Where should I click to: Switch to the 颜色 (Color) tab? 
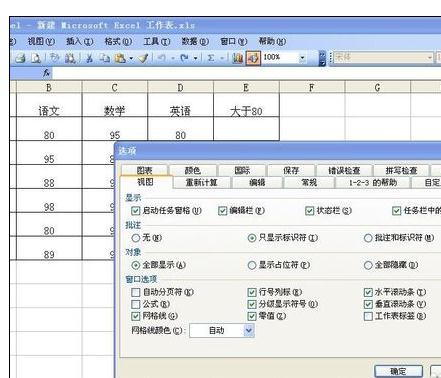(193, 170)
